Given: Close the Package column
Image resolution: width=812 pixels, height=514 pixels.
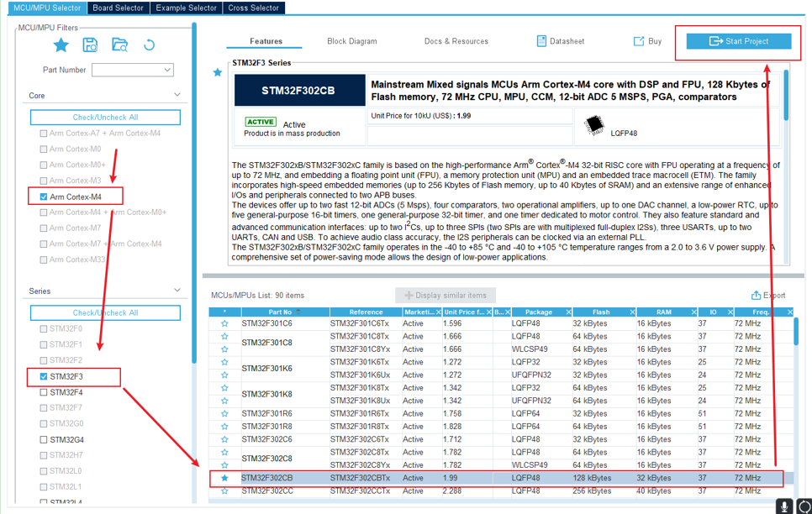Looking at the screenshot, I should tap(568, 312).
